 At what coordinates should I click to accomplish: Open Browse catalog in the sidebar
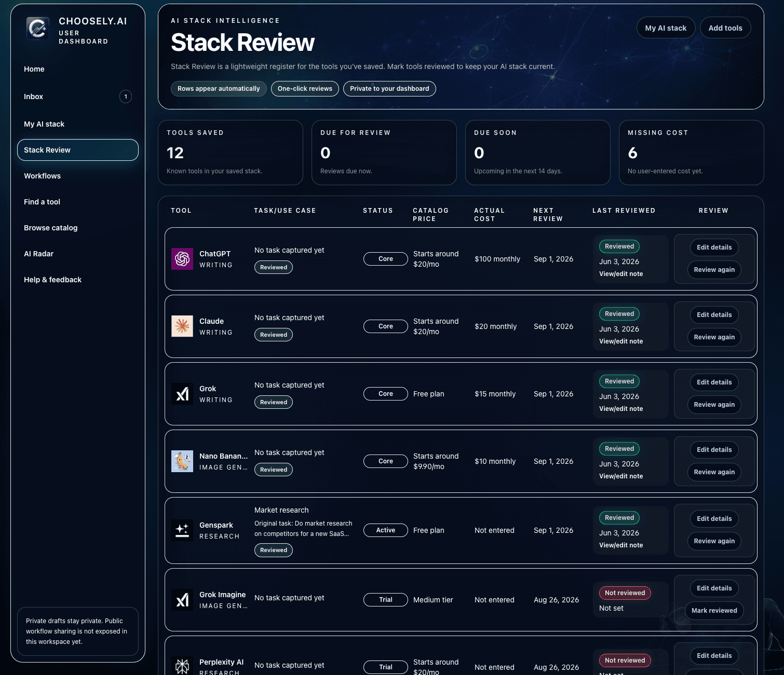point(50,228)
